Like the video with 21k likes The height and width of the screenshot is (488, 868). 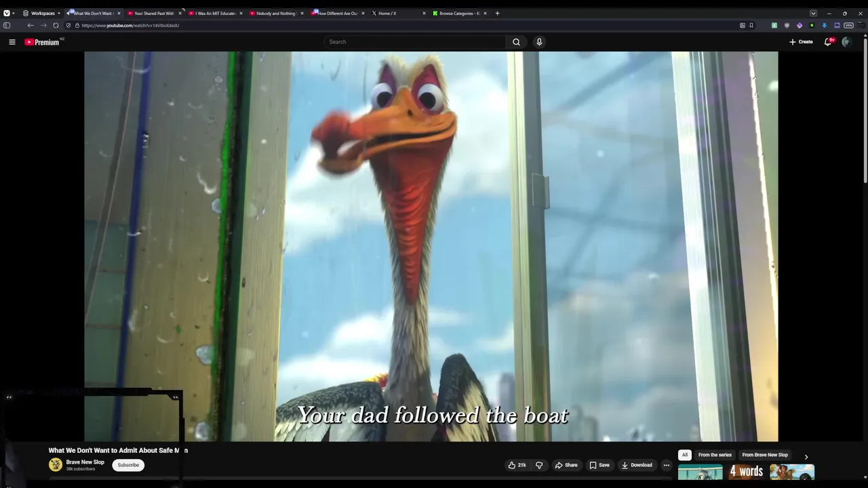[517, 465]
